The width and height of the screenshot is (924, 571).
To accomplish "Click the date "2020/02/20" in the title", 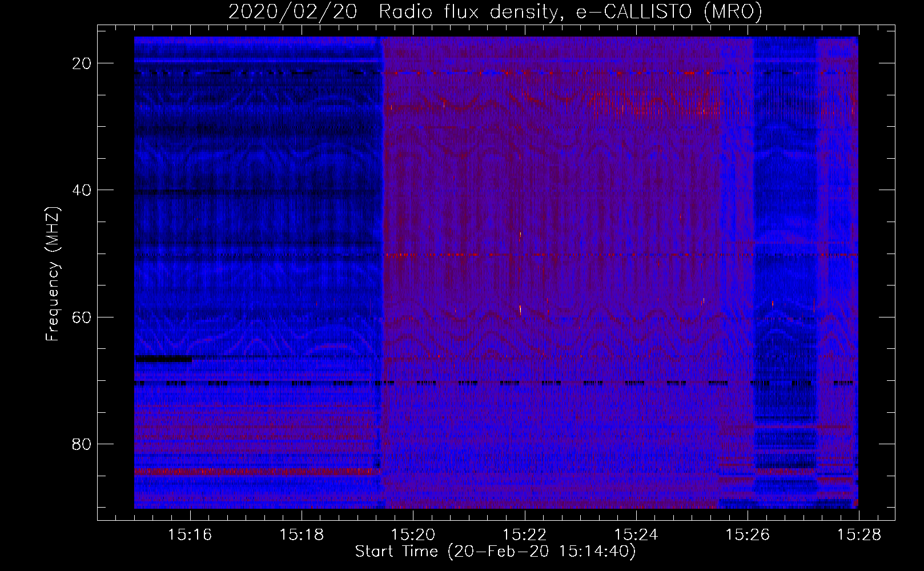I will [293, 12].
